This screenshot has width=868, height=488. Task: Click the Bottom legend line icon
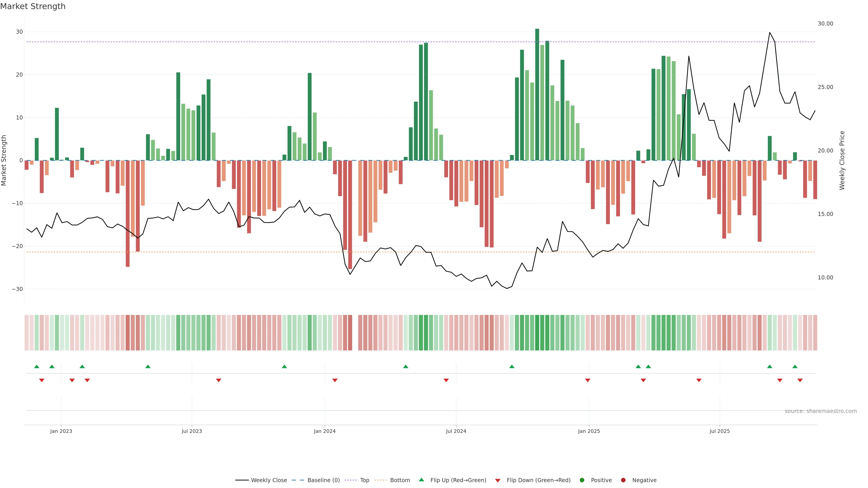[380, 480]
